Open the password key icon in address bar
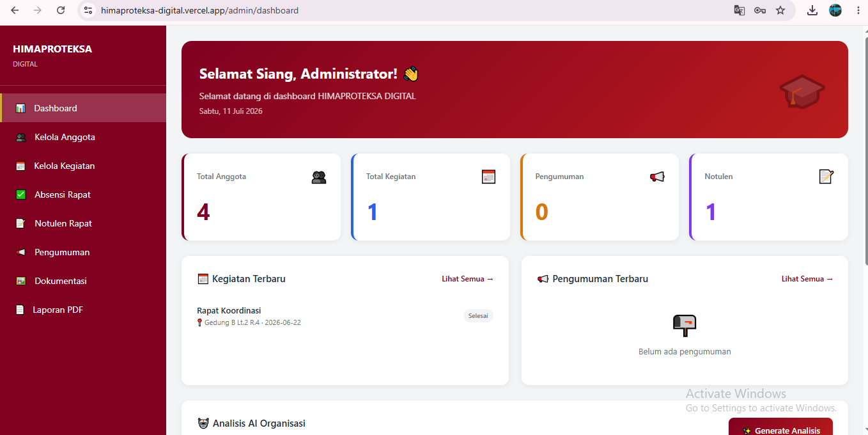The width and height of the screenshot is (868, 435). tap(760, 10)
